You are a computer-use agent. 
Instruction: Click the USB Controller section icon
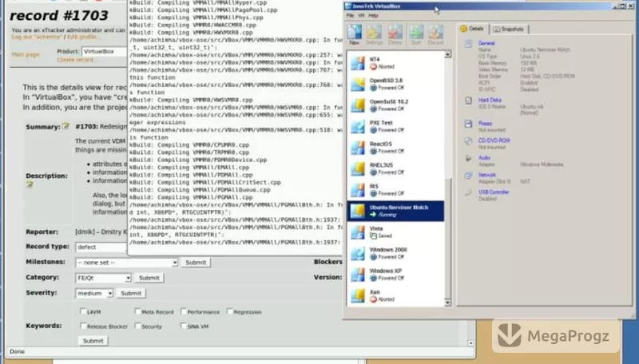[x=468, y=192]
